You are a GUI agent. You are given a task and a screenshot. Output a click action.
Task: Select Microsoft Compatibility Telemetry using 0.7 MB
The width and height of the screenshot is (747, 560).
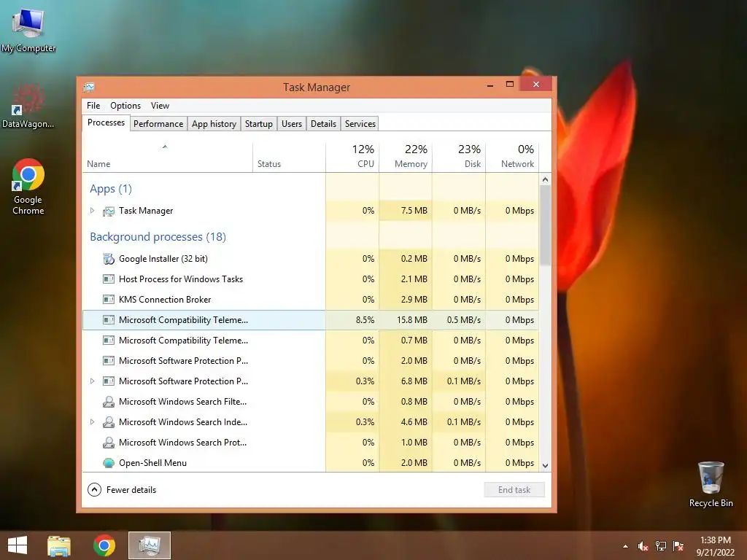311,341
